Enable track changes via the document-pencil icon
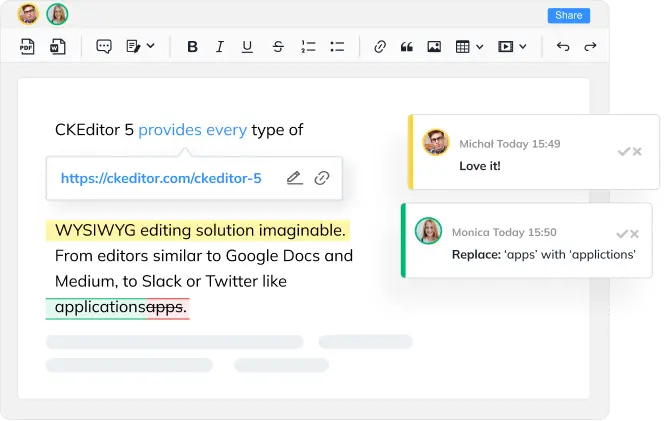 pos(134,46)
